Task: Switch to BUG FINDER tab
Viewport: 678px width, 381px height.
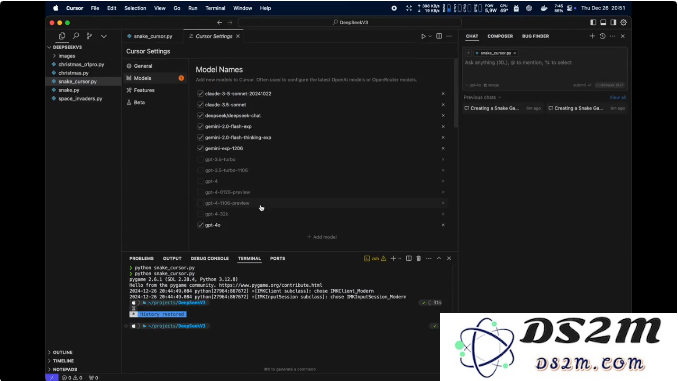Action: [535, 36]
